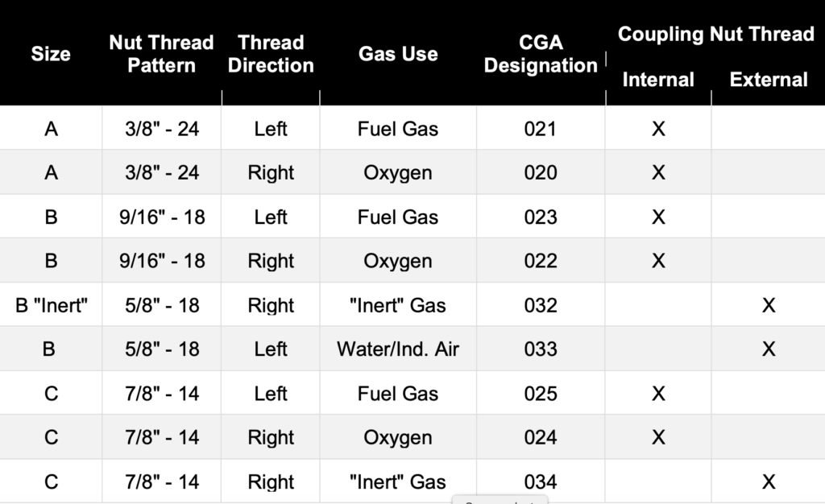Image resolution: width=825 pixels, height=504 pixels.
Task: Select the B "Inert" size cell
Action: [51, 305]
